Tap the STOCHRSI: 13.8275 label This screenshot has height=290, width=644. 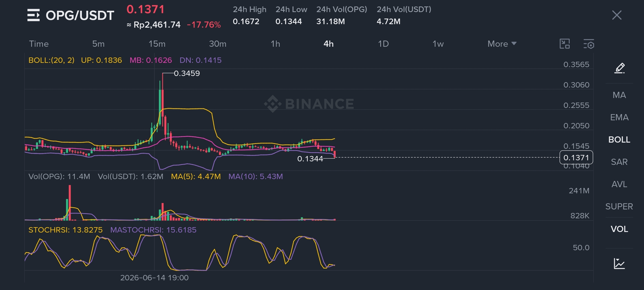pyautogui.click(x=65, y=230)
